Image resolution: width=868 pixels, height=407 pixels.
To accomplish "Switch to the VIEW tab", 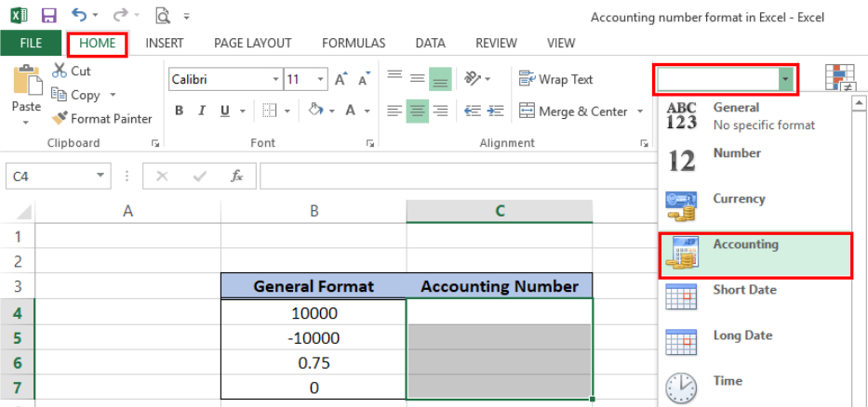I will (x=561, y=43).
